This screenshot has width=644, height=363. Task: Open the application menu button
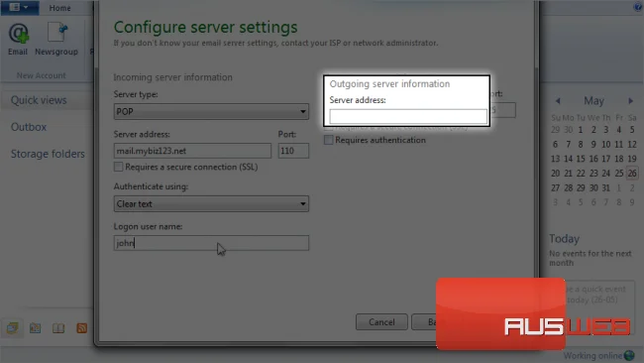pos(19,7)
